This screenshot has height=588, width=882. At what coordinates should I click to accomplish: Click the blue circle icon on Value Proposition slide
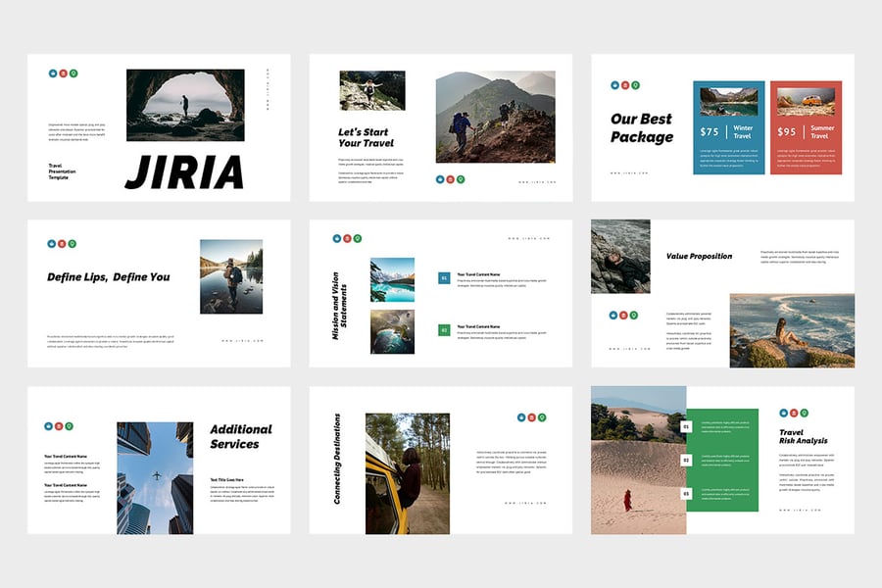tap(613, 316)
